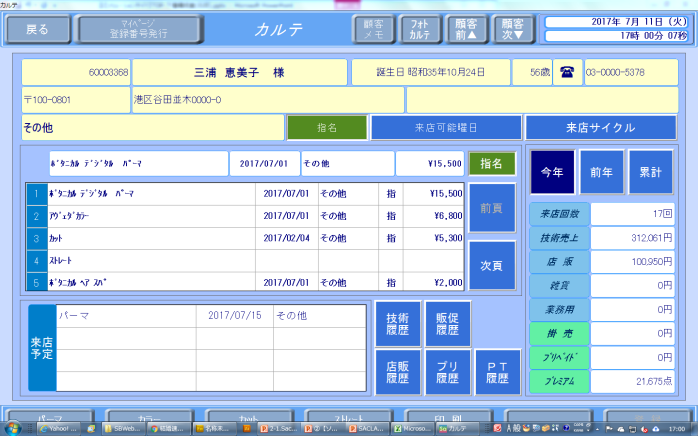Click the 印刷 button at the bottom

pos(448,416)
